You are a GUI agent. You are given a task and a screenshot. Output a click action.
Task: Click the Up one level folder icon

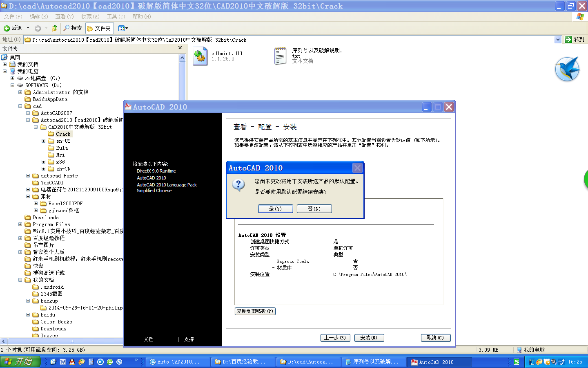[54, 28]
